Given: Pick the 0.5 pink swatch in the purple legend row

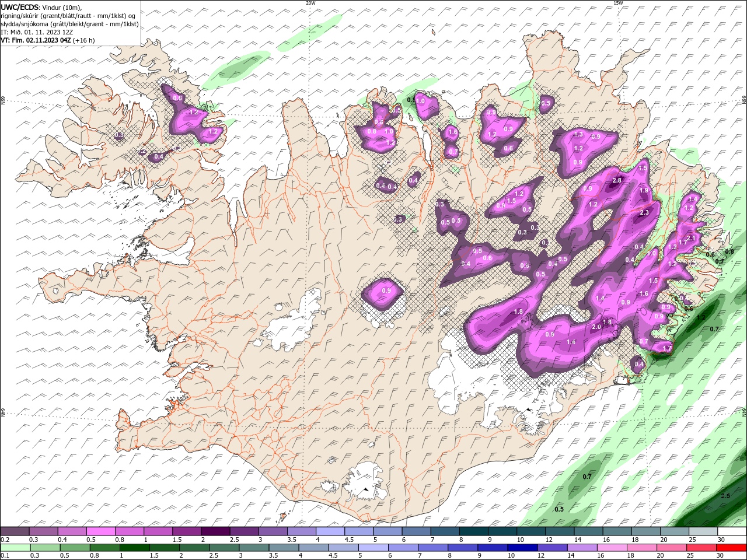Looking at the screenshot, I should pos(101,531).
